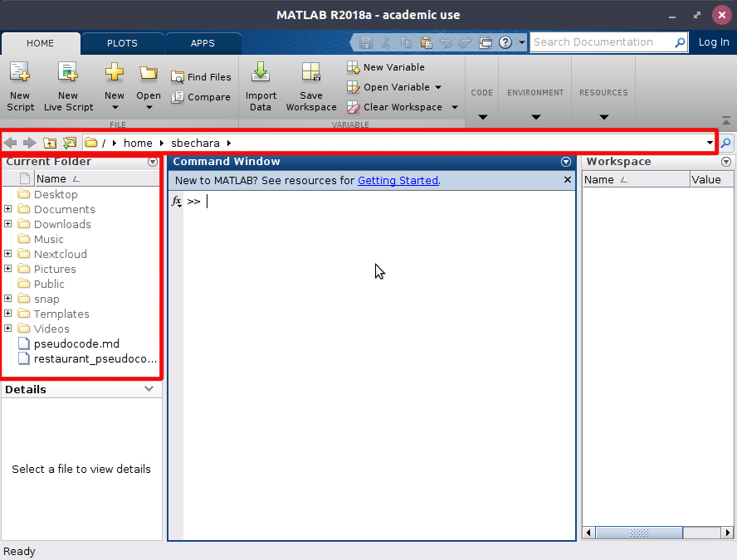The image size is (737, 560).
Task: Open the Getting Started link
Action: [x=398, y=181]
